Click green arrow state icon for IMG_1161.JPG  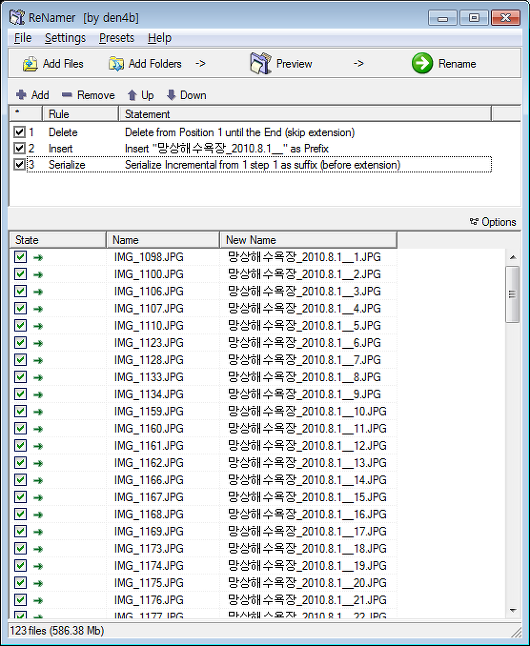click(38, 446)
